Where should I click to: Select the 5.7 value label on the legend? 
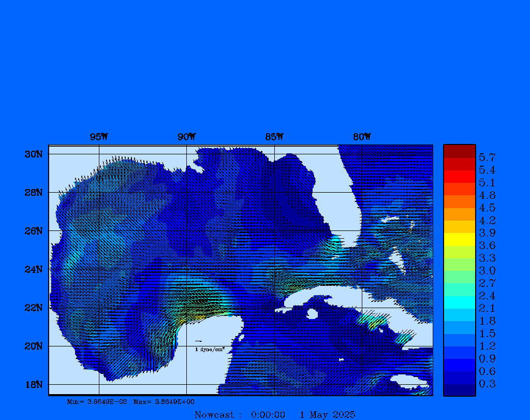pos(487,157)
